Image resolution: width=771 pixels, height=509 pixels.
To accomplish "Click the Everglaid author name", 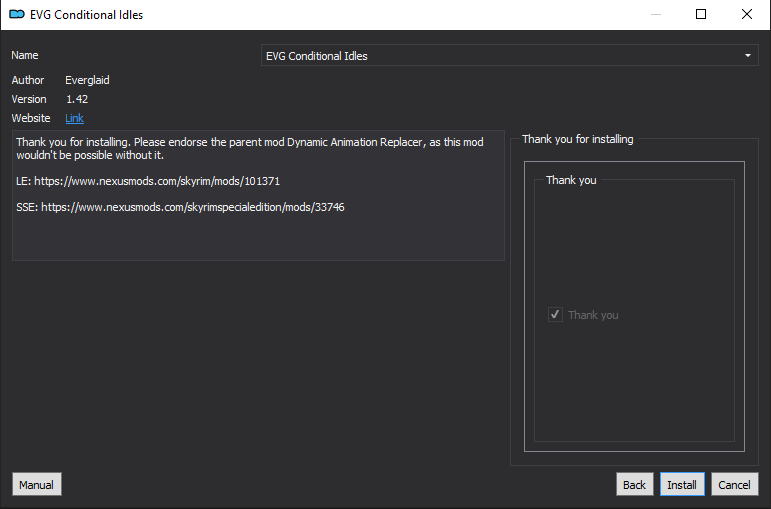I will pyautogui.click(x=87, y=80).
